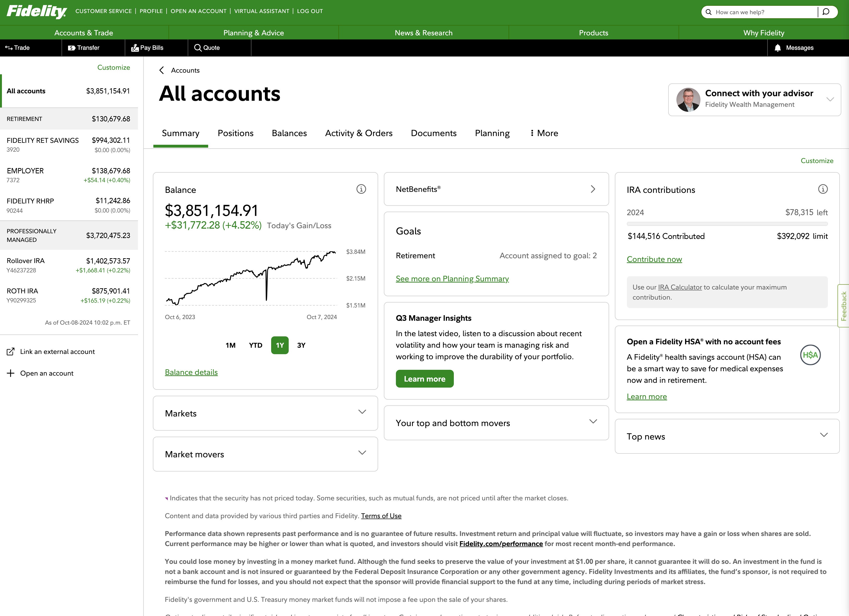The width and height of the screenshot is (849, 616).
Task: Open the IRA Calculator link
Action: [680, 287]
